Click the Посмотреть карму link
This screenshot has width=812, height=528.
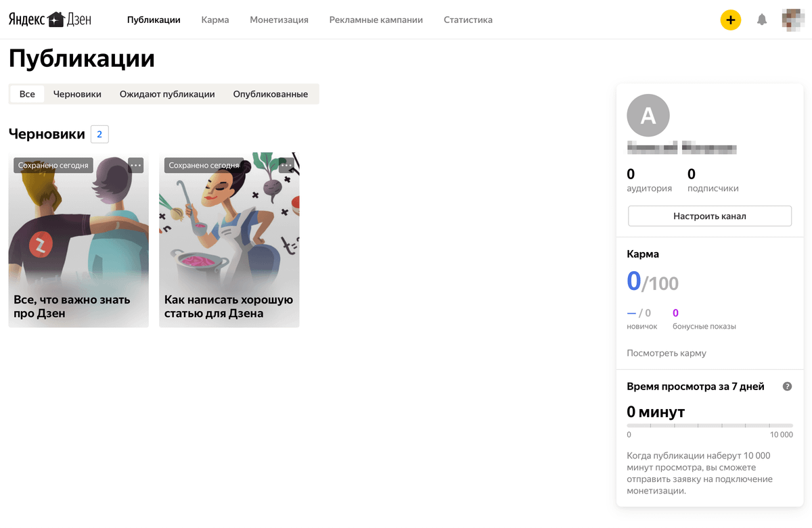[667, 353]
